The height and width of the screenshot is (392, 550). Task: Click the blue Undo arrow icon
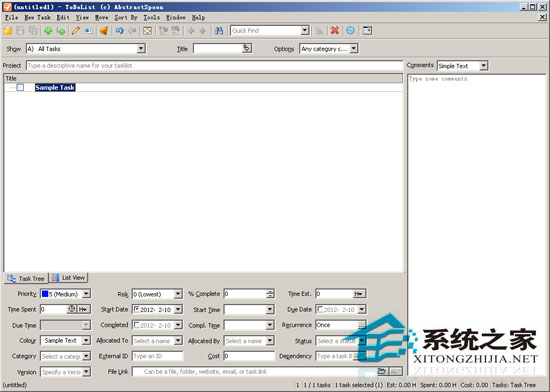click(119, 31)
